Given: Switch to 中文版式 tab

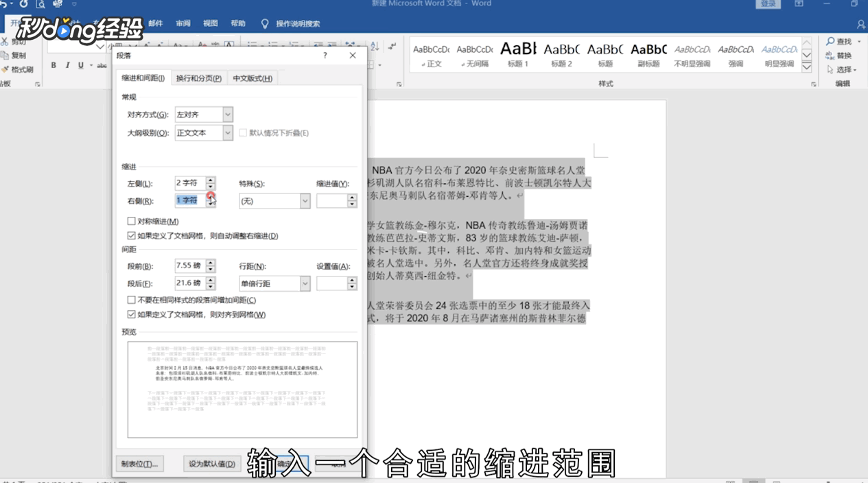Looking at the screenshot, I should tap(252, 78).
